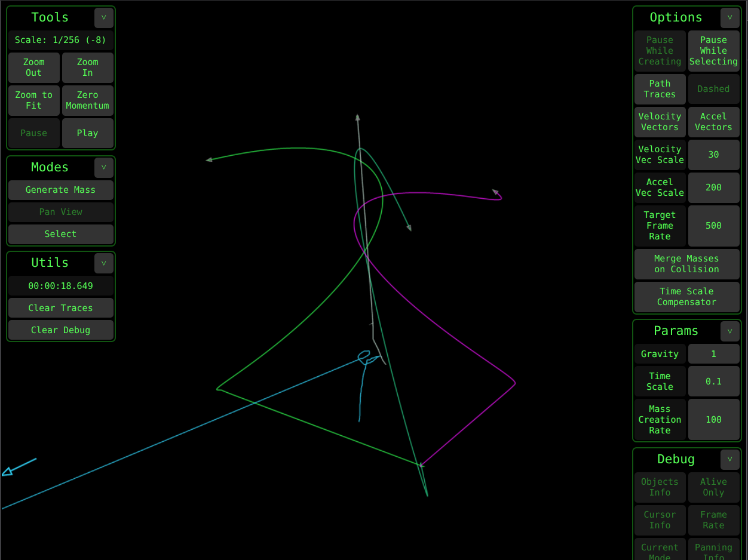Click the Scale: 1/256 (-8) readout
Viewport: 748px width, 560px height.
pyautogui.click(x=61, y=40)
